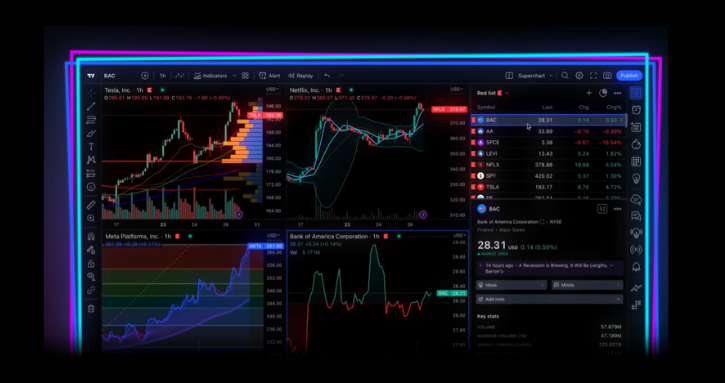Screen dimensions: 725x383
Task: Click Add note field
Action: pyautogui.click(x=549, y=299)
